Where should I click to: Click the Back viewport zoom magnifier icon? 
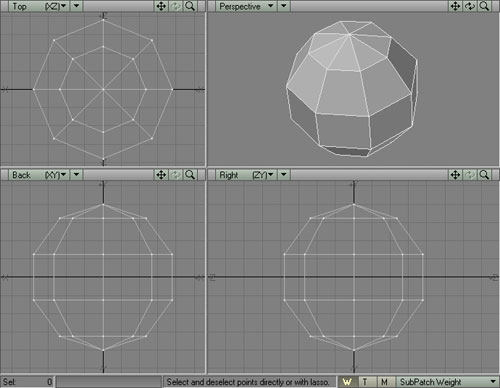(x=190, y=175)
